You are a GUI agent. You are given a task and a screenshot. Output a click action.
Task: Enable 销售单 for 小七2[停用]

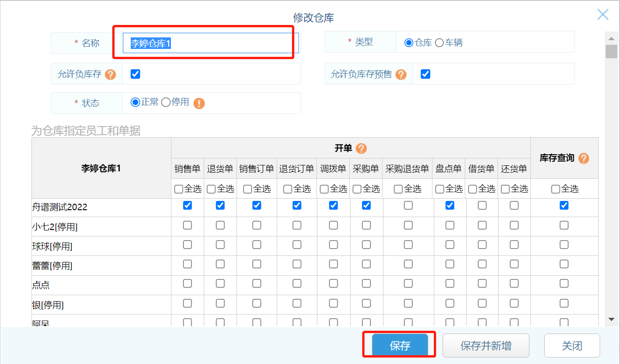point(187,225)
